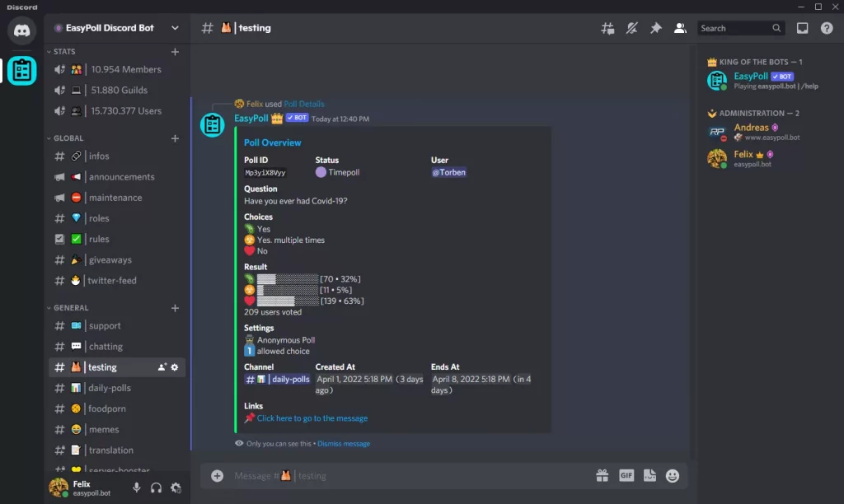Open the maintenance channel

click(x=117, y=198)
